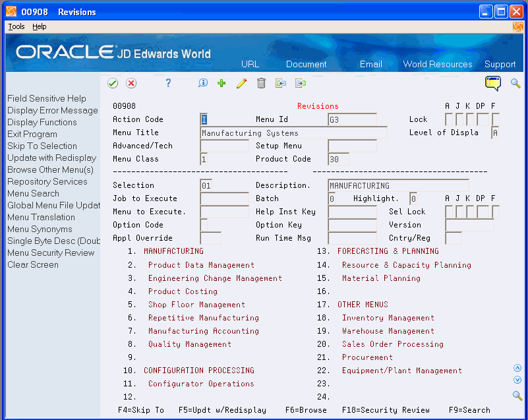Viewport: 528px width, 420px height.
Task: Choose Exit Program
Action: point(32,134)
